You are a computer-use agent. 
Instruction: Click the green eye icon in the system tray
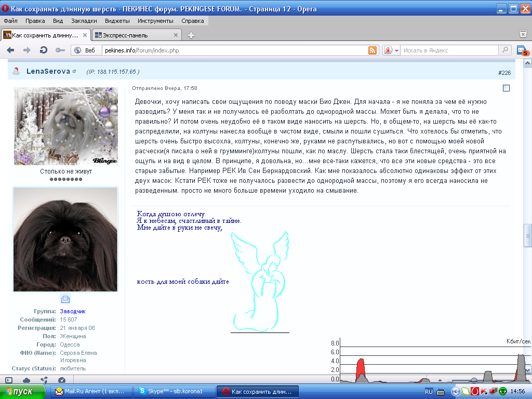click(503, 392)
